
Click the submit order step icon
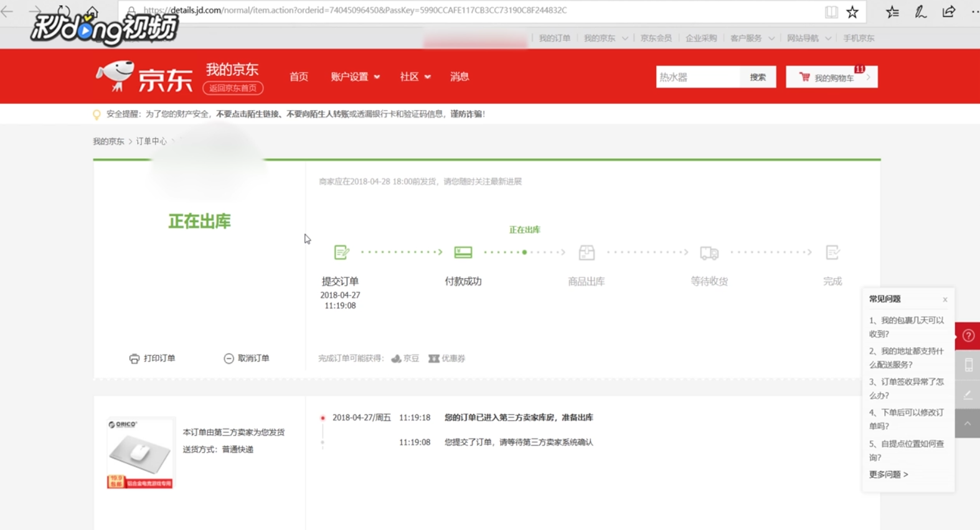341,252
